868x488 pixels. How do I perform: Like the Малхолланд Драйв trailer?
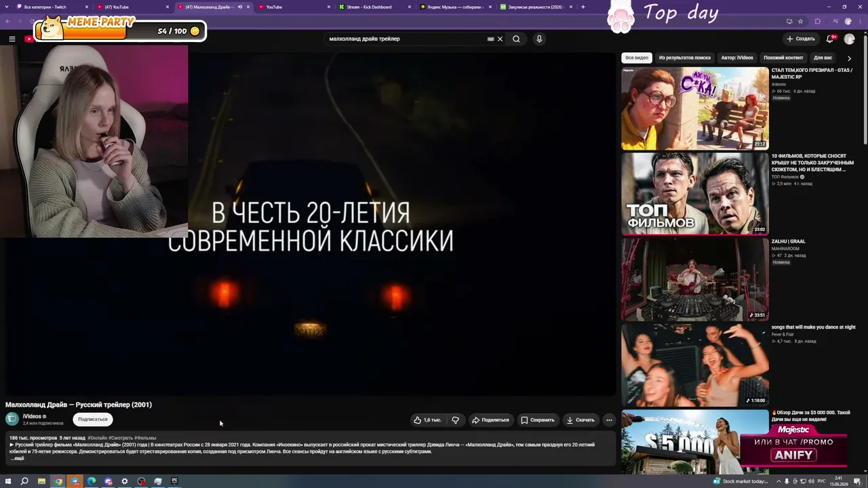pos(427,420)
